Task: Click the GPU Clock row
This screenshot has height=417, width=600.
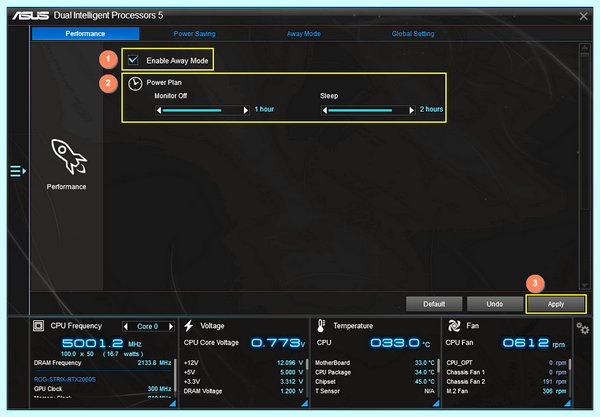Action: [x=102, y=389]
